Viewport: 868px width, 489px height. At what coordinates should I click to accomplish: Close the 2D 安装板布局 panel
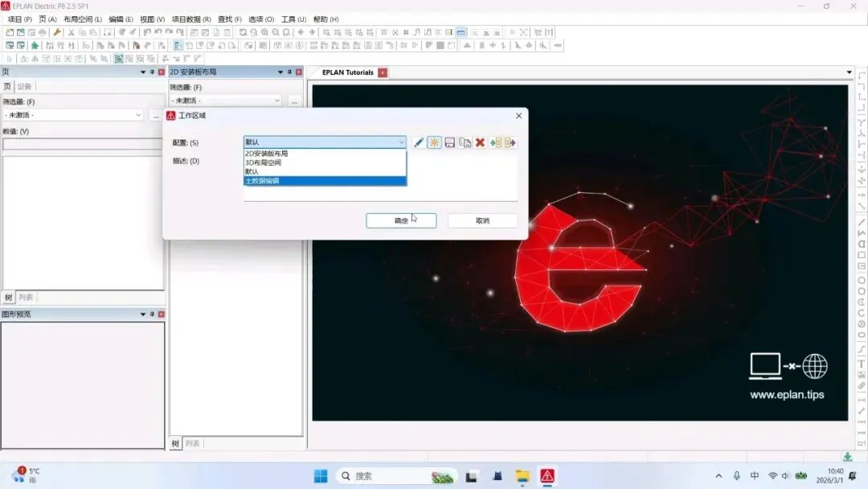[299, 72]
